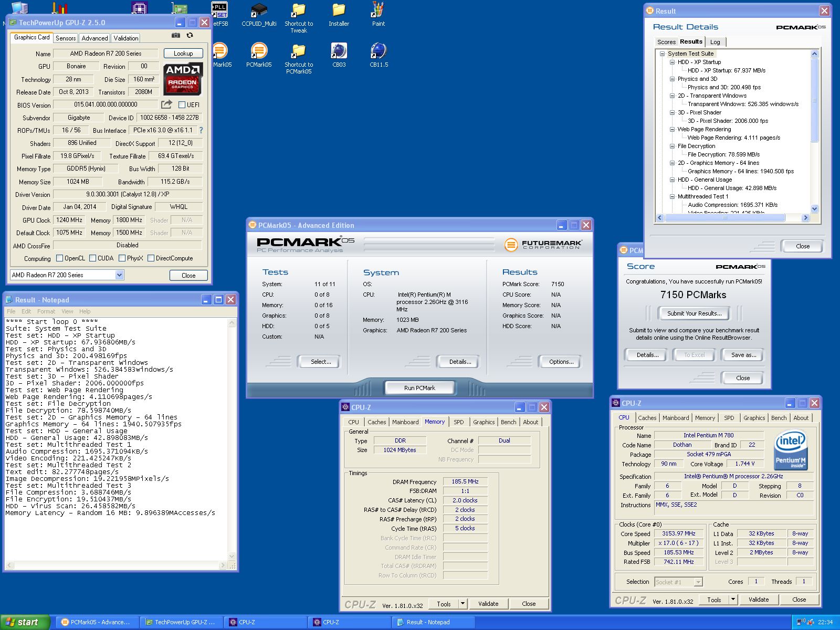
Task: Switch to Result - Notepad in the taskbar
Action: 434,622
